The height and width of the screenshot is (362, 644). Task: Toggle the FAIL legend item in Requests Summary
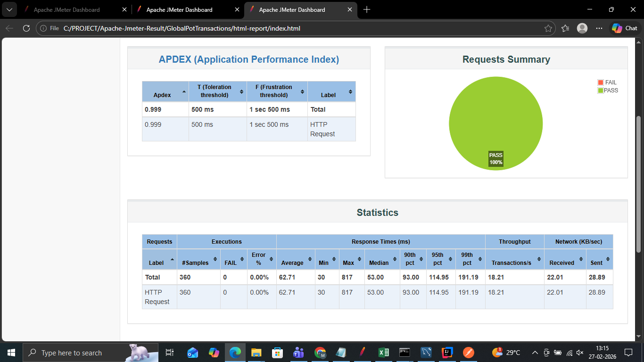[607, 82]
